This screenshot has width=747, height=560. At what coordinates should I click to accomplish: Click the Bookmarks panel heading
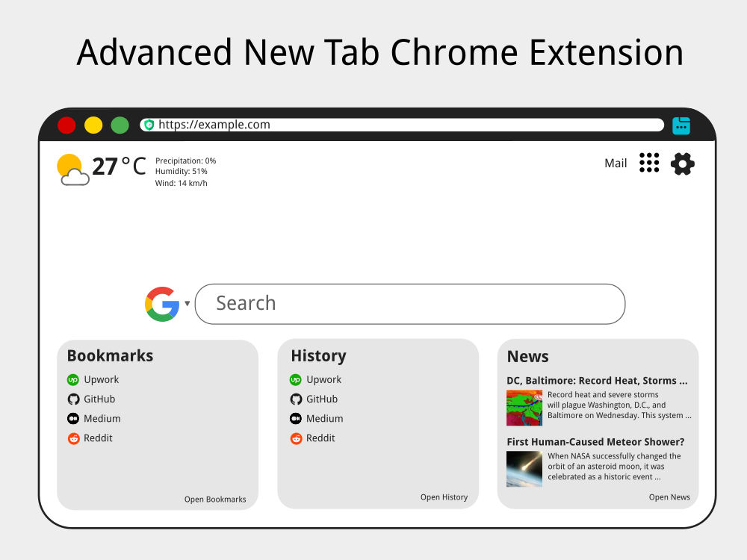[x=110, y=355]
